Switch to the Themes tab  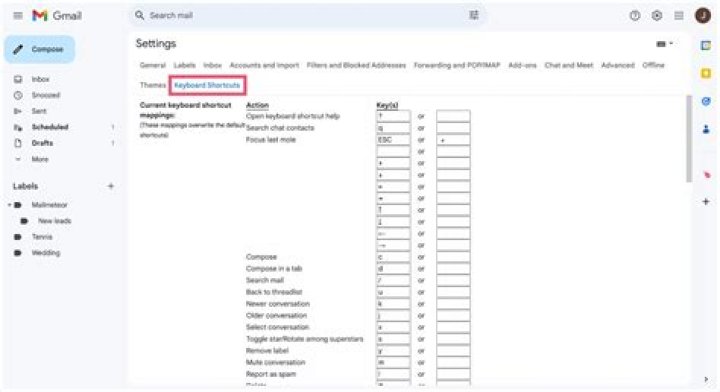tap(152, 85)
